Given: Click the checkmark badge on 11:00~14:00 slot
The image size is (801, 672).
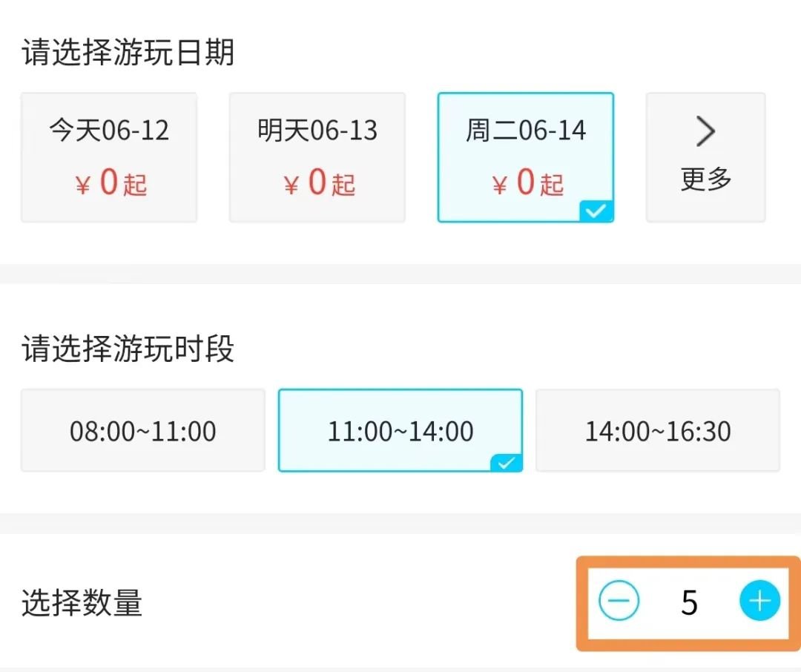Looking at the screenshot, I should click(507, 464).
